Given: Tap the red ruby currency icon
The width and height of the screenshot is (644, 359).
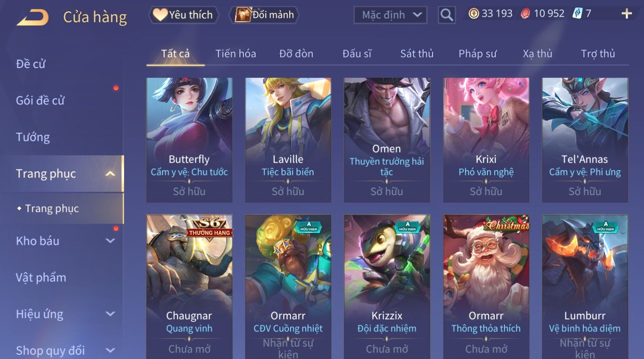Looking at the screenshot, I should tap(525, 14).
